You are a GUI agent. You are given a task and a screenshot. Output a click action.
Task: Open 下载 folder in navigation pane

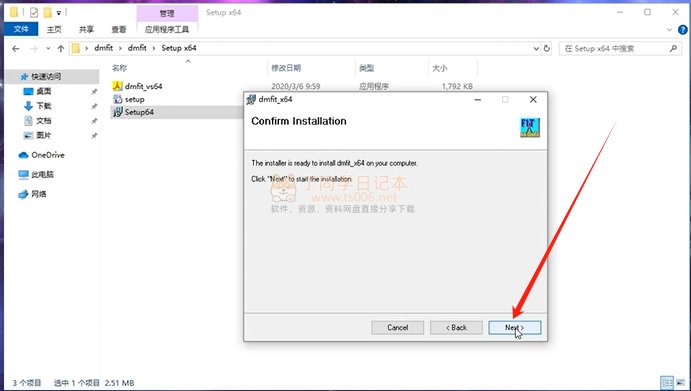tap(44, 106)
